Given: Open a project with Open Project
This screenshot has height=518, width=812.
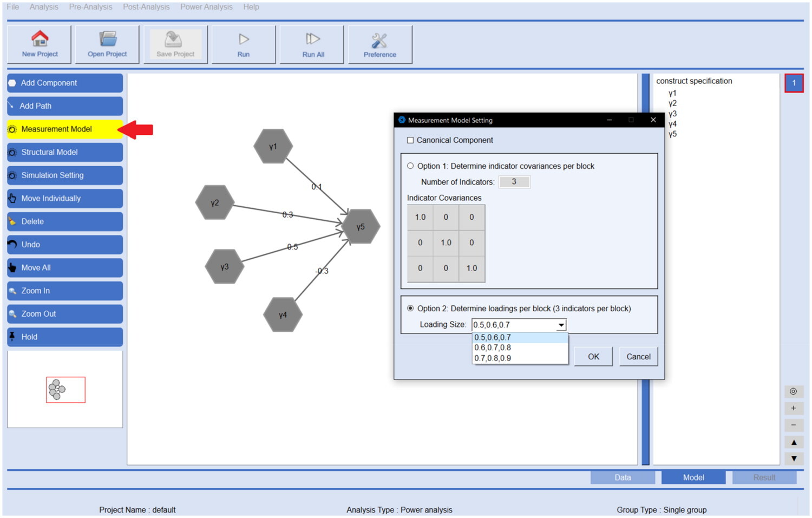Looking at the screenshot, I should [107, 45].
